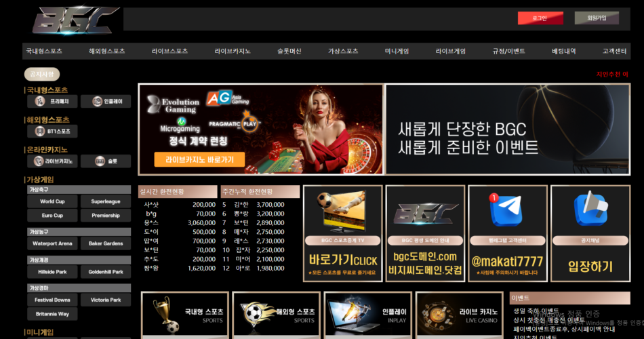Open the 가상스포츠 menu
The image size is (644, 339).
click(343, 52)
